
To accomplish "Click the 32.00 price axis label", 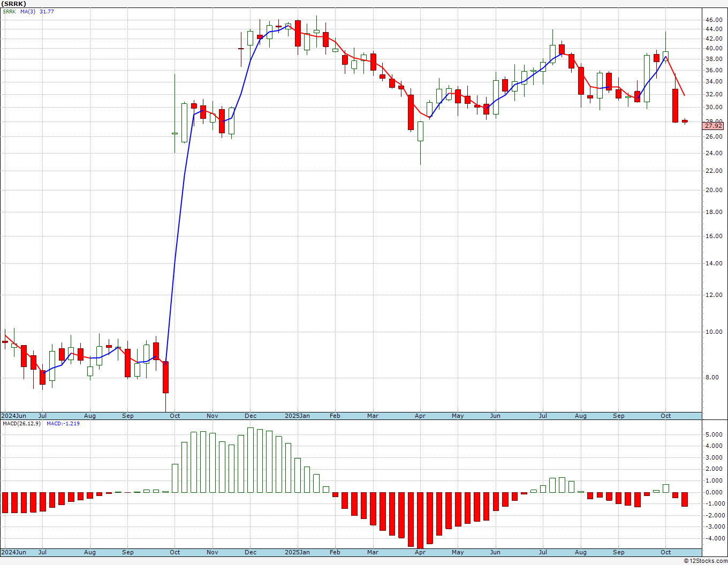I will coord(714,94).
